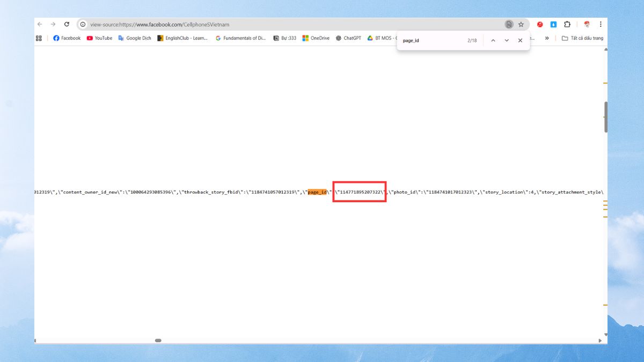Click the value 1184741017012323
644x362 pixels.
tap(451, 192)
